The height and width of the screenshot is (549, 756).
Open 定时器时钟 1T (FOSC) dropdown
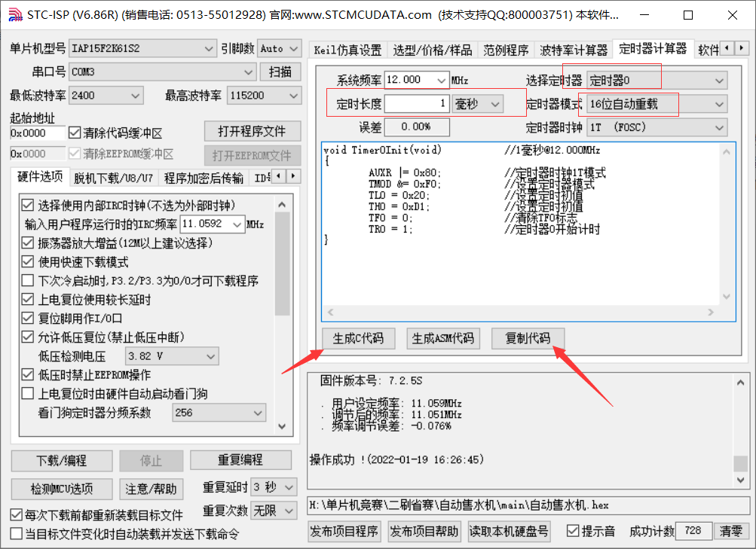tap(657, 127)
